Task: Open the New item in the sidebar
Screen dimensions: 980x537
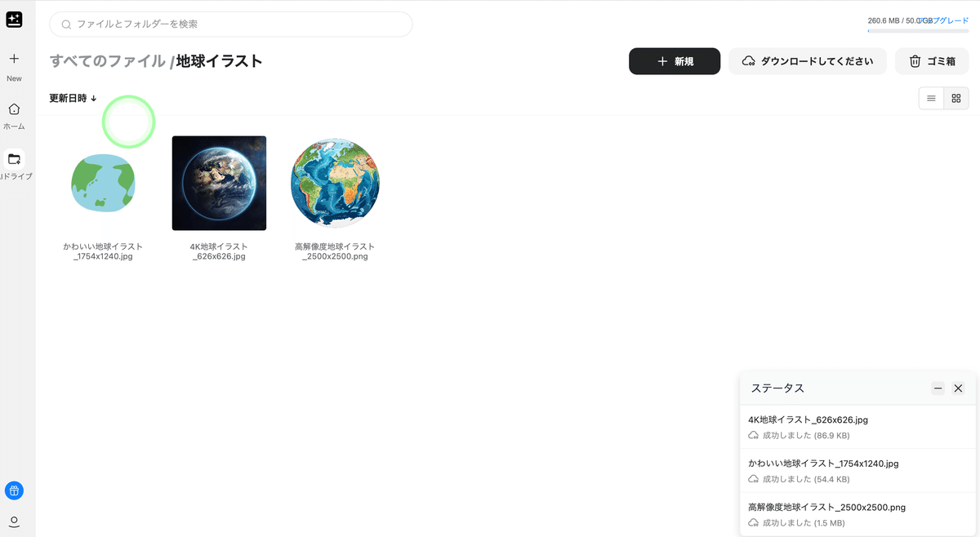Action: [x=14, y=65]
